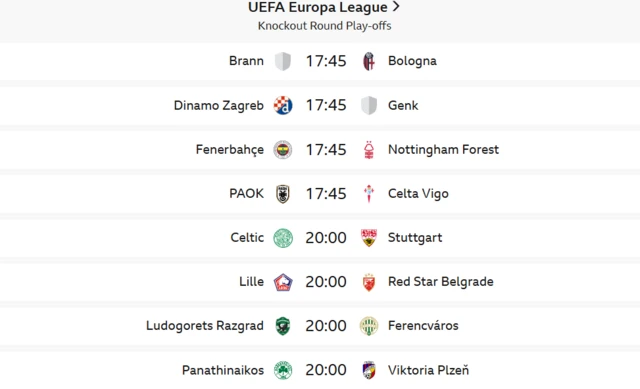This screenshot has width=640, height=389.
Task: Click the Celtic clover crest
Action: click(x=283, y=238)
